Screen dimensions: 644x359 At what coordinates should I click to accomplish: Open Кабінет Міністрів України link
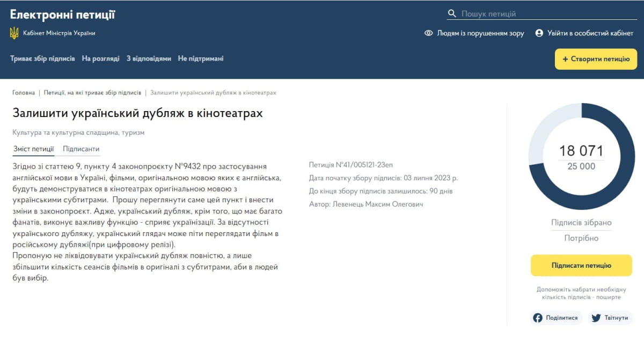(59, 33)
